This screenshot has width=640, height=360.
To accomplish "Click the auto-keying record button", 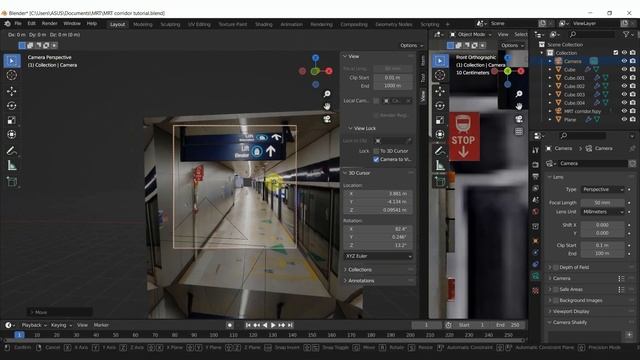I will 230,325.
